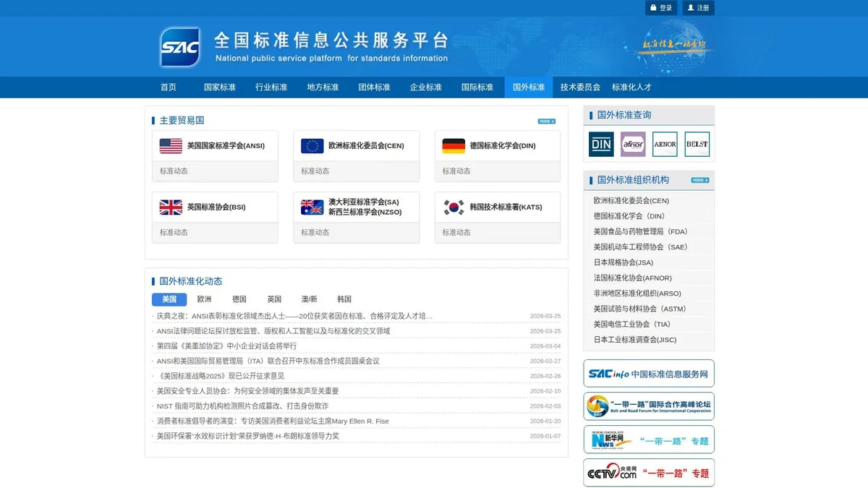The height and width of the screenshot is (488, 868).
Task: Open 英国标准协会(BSI) link
Action: (216, 207)
